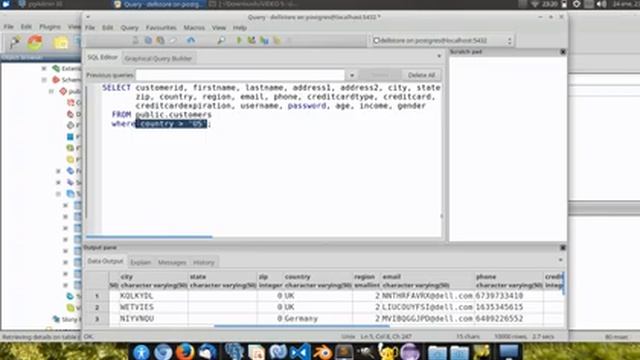Click the greyed Delete button
640x360 pixels.
point(380,75)
